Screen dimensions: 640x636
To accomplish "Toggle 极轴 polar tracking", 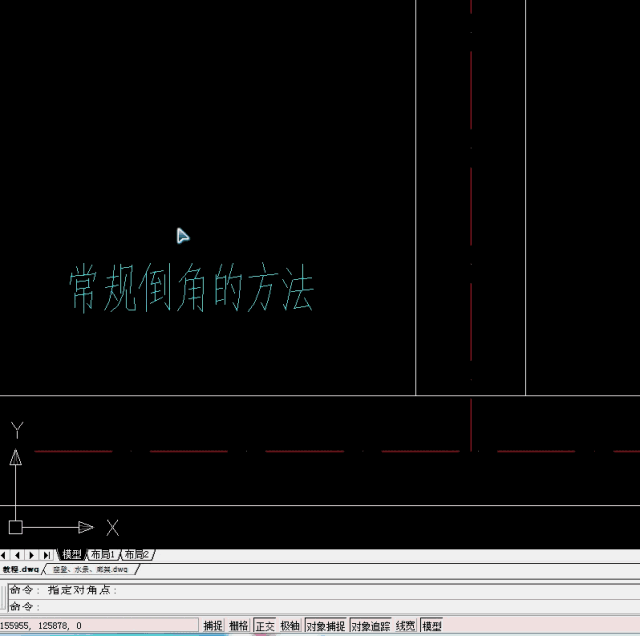I will click(x=290, y=626).
